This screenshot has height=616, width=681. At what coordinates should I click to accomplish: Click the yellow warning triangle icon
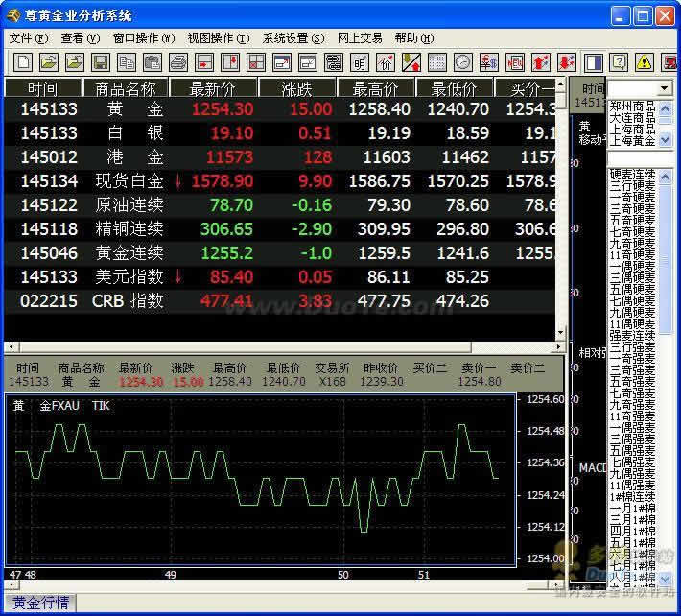pos(645,63)
